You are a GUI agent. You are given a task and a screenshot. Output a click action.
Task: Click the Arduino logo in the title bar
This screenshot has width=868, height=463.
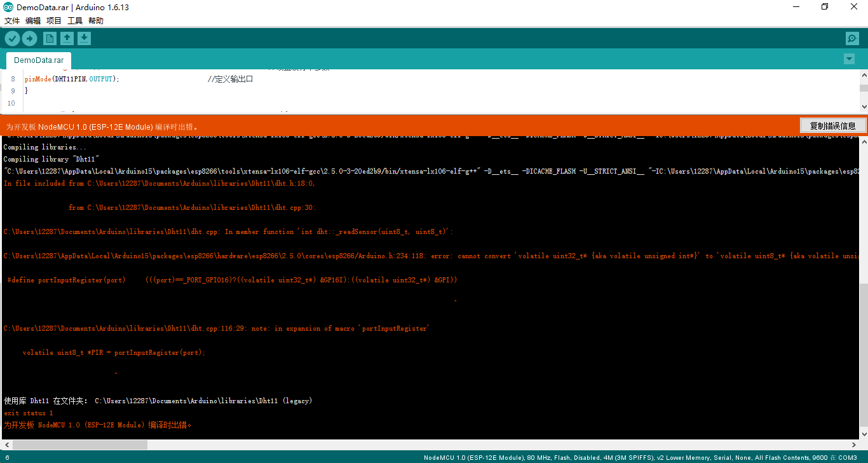[x=7, y=6]
